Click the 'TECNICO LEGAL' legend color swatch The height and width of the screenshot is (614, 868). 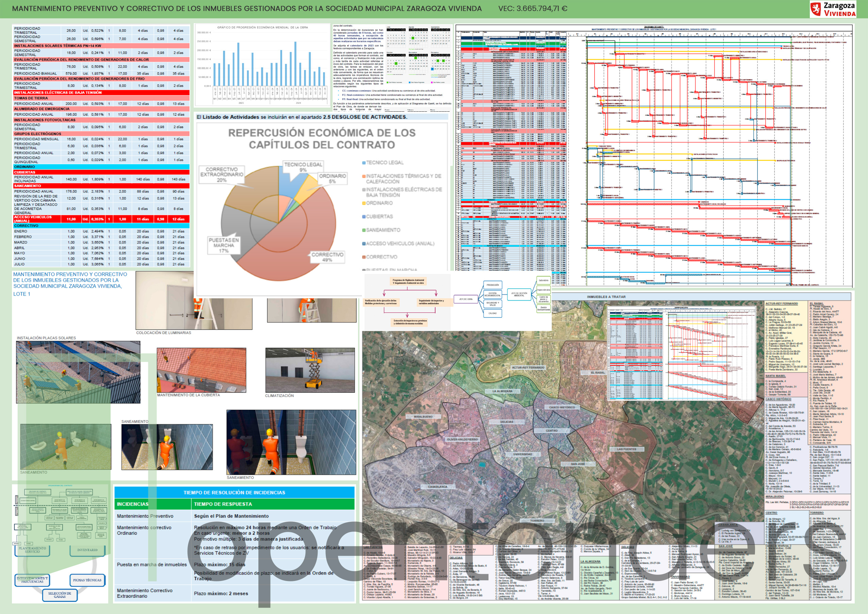click(x=364, y=163)
